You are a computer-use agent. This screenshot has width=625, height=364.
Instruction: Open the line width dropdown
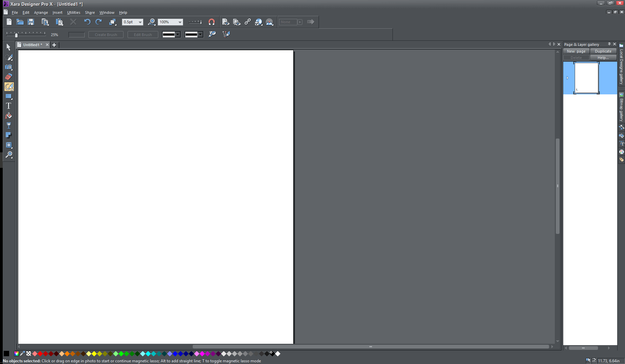click(140, 22)
